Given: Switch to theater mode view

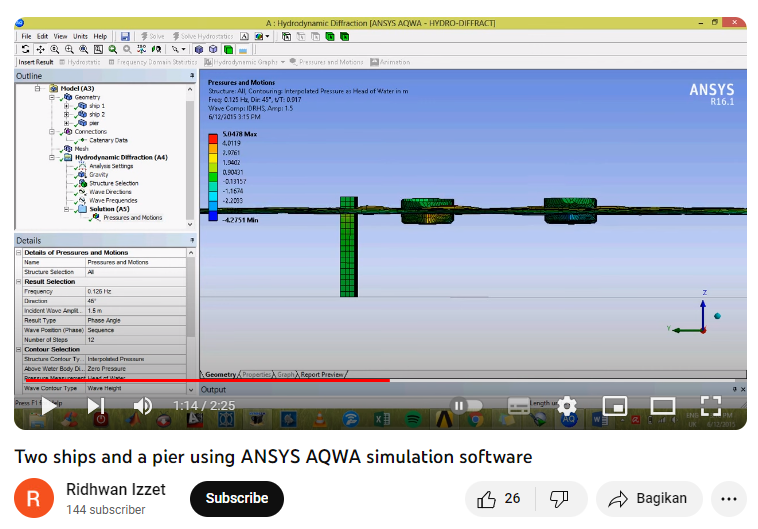Looking at the screenshot, I should (x=663, y=406).
